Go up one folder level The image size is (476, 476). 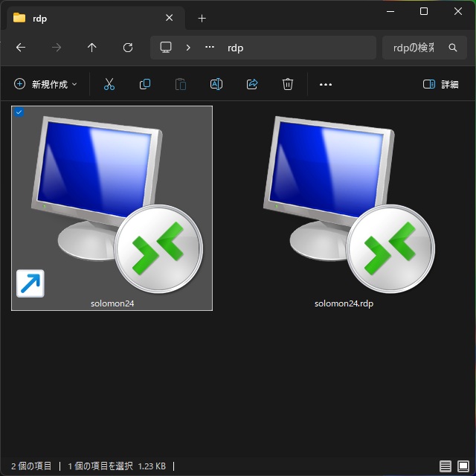click(x=92, y=48)
